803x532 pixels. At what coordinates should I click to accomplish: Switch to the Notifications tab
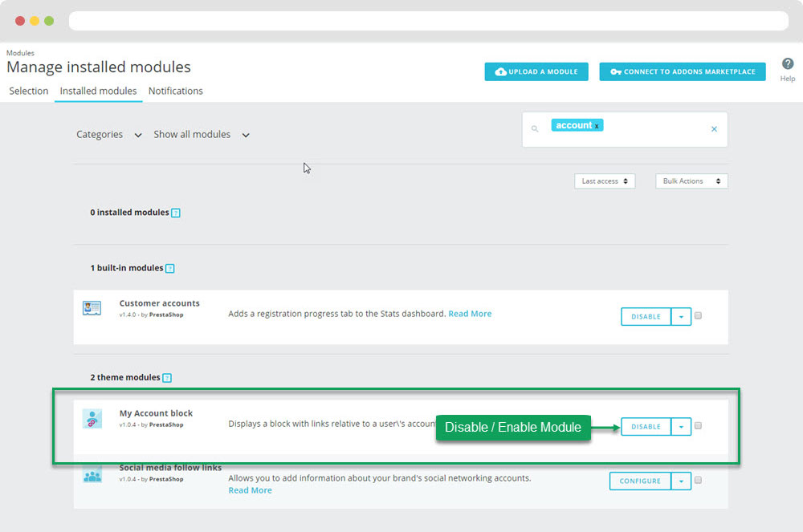[x=175, y=91]
